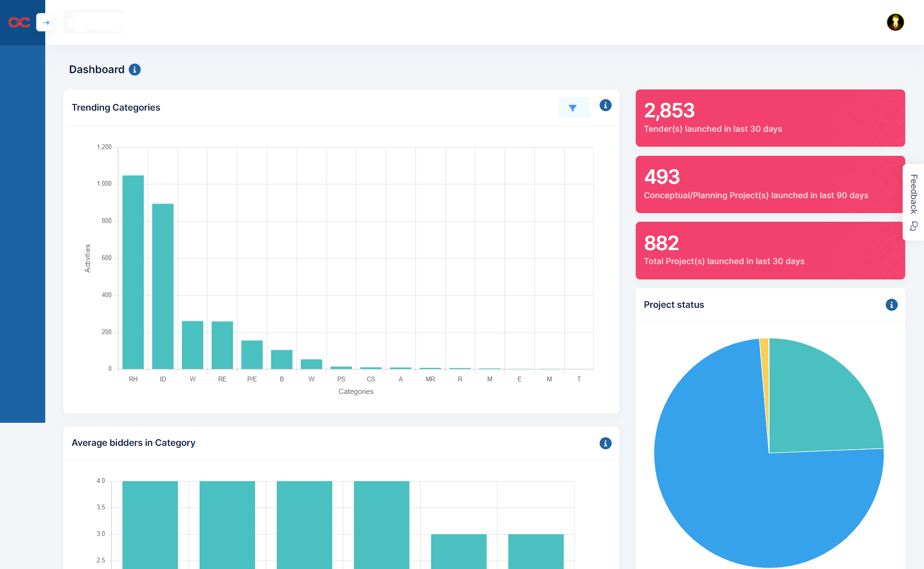Select the RH bar in Trending Categories
Image resolution: width=924 pixels, height=569 pixels.
[133, 272]
